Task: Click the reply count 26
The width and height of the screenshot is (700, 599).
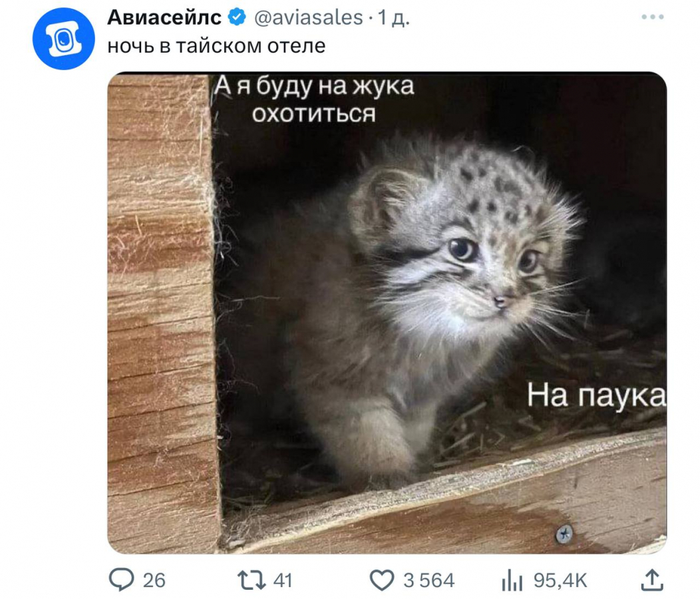Action: click(x=154, y=580)
